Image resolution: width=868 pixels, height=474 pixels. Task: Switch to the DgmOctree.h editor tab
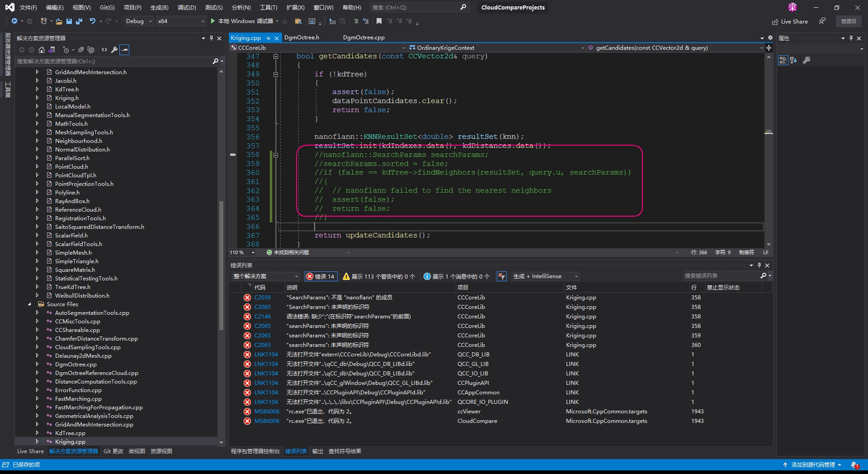302,38
